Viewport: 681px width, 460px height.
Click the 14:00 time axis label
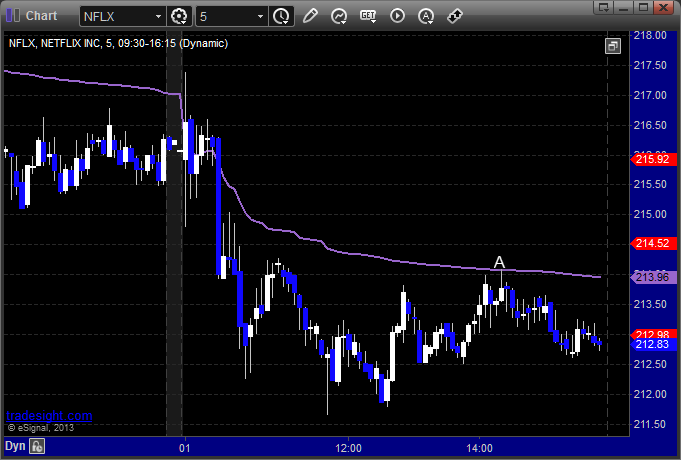[479, 448]
